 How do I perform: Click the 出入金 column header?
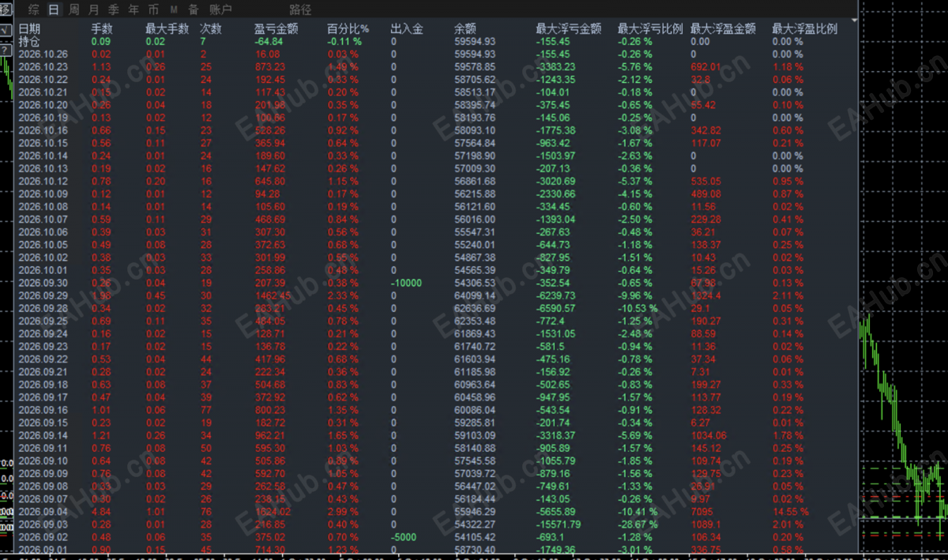click(407, 28)
